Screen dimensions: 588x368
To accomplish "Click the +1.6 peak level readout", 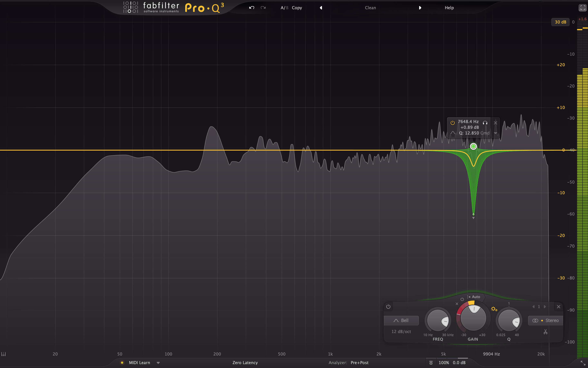I will (x=582, y=19).
